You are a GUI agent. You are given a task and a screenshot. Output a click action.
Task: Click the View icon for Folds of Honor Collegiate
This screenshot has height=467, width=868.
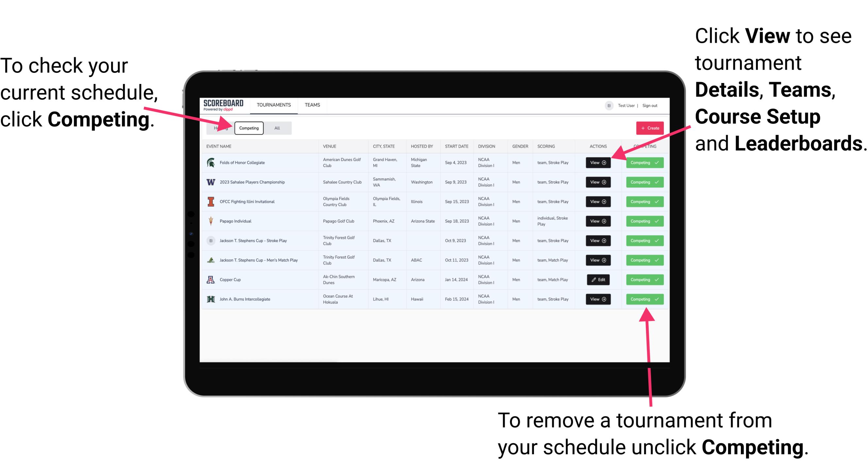(x=597, y=163)
